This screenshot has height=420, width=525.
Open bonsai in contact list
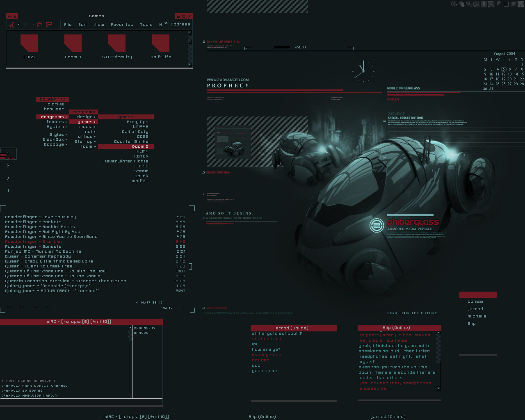[x=475, y=301]
